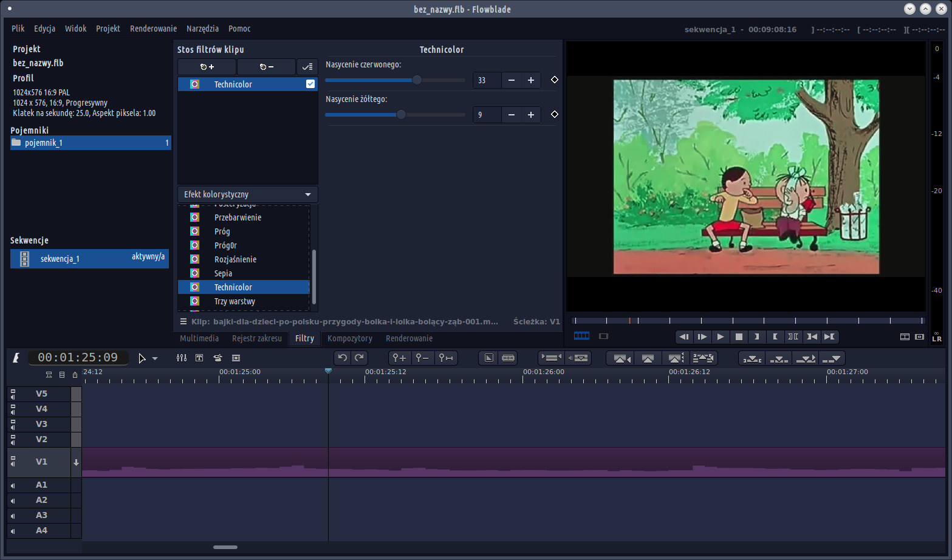
Task: Toggle all filters on/off button in filter stack
Action: pyautogui.click(x=307, y=67)
